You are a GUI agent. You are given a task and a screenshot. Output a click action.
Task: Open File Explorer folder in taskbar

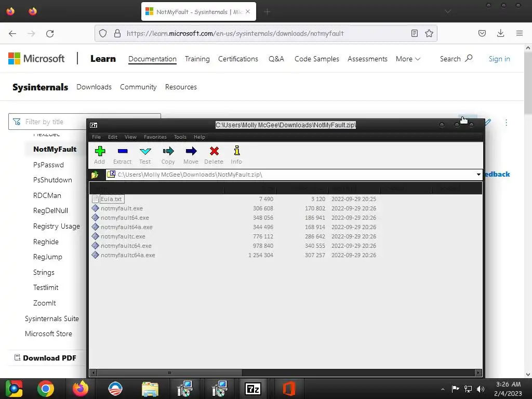point(150,389)
